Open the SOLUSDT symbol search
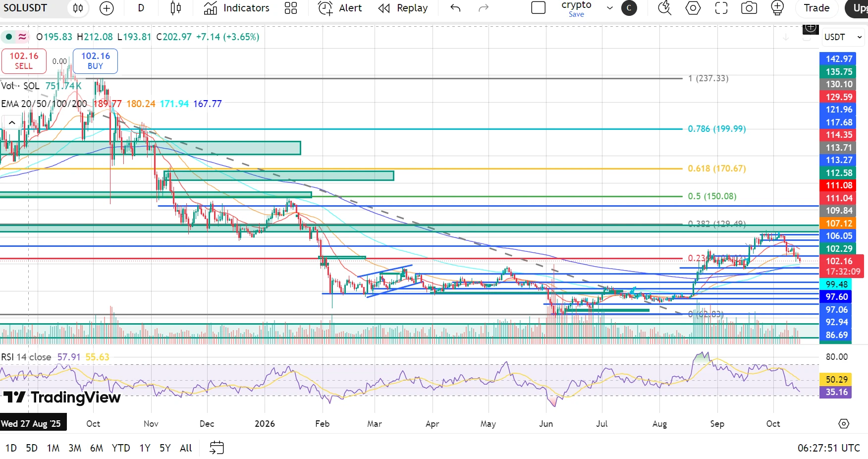The height and width of the screenshot is (459, 868). click(x=25, y=8)
